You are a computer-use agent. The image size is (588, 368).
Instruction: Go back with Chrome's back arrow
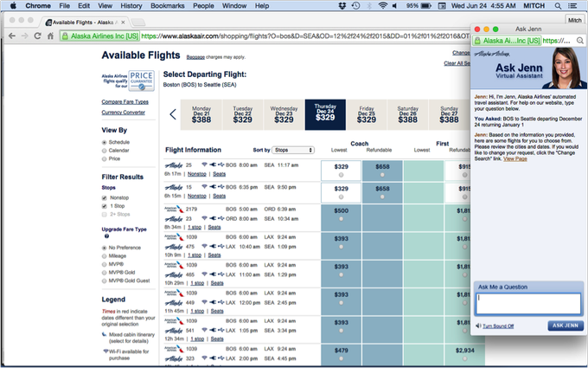[x=12, y=36]
